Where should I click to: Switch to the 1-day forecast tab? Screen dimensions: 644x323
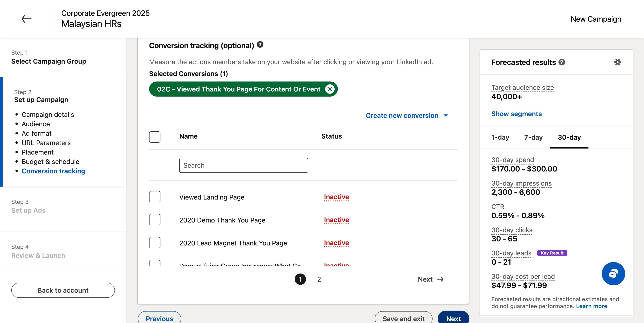pos(500,137)
